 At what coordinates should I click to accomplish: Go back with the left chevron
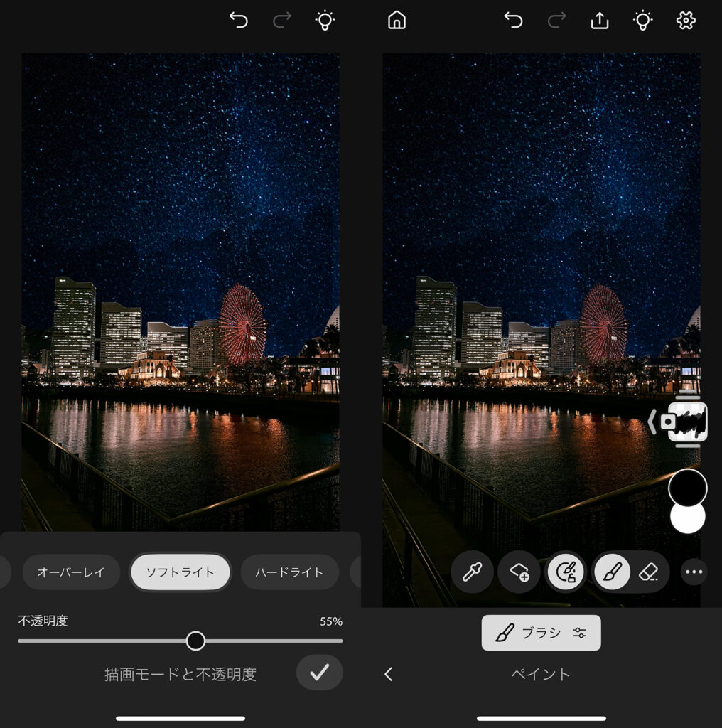pos(389,674)
